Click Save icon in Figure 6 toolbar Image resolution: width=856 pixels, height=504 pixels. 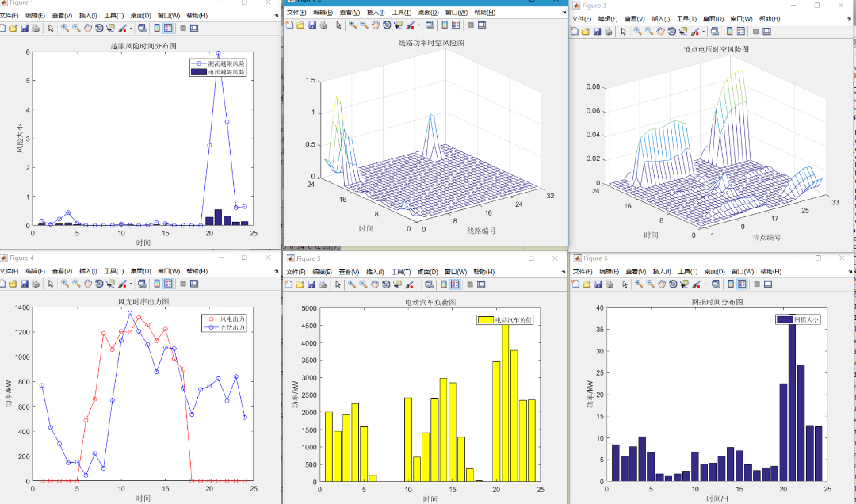click(x=598, y=284)
